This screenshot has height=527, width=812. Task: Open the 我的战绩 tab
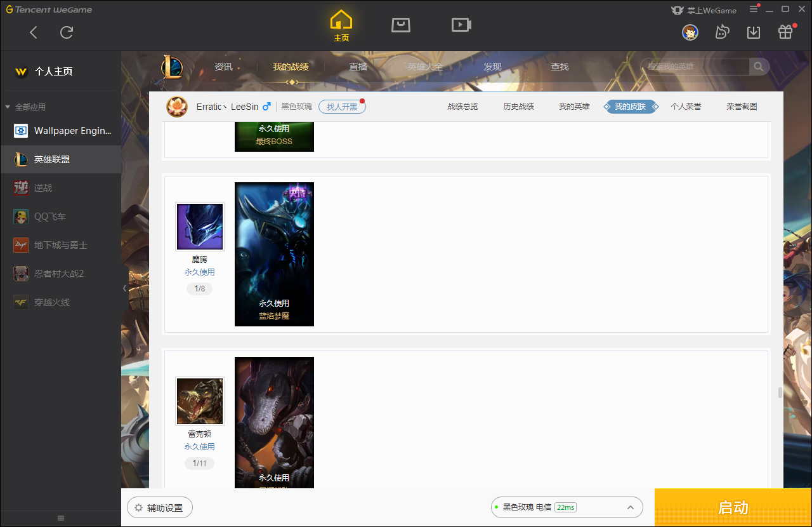[x=291, y=67]
